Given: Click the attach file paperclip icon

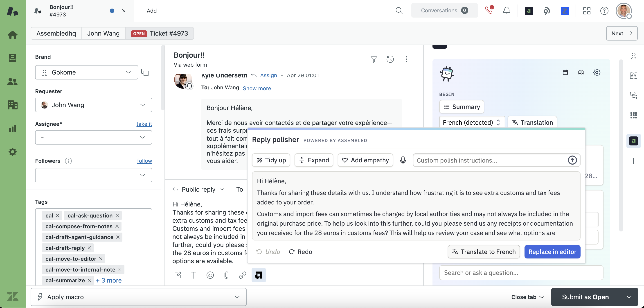Looking at the screenshot, I should [226, 275].
